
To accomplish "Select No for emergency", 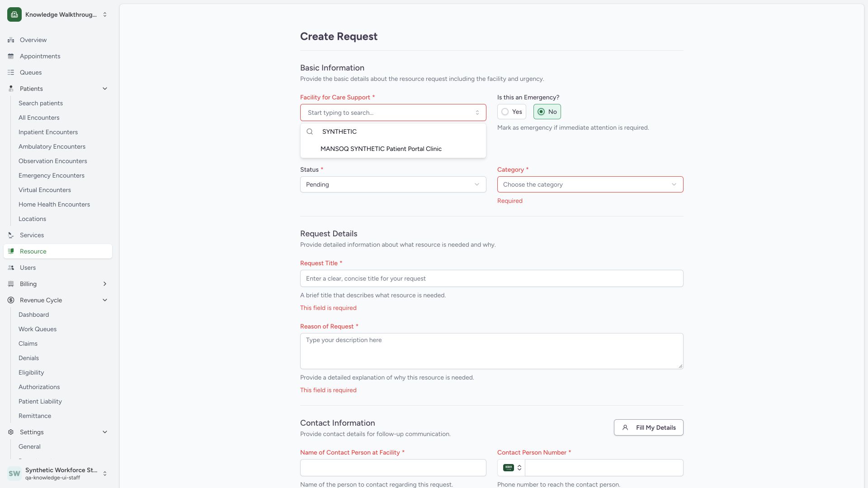I will pos(547,112).
